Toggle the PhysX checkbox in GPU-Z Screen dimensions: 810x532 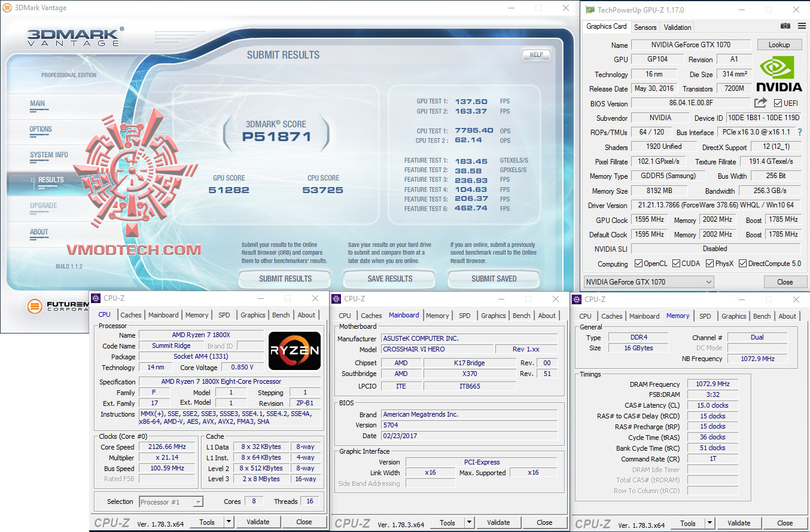tap(711, 263)
